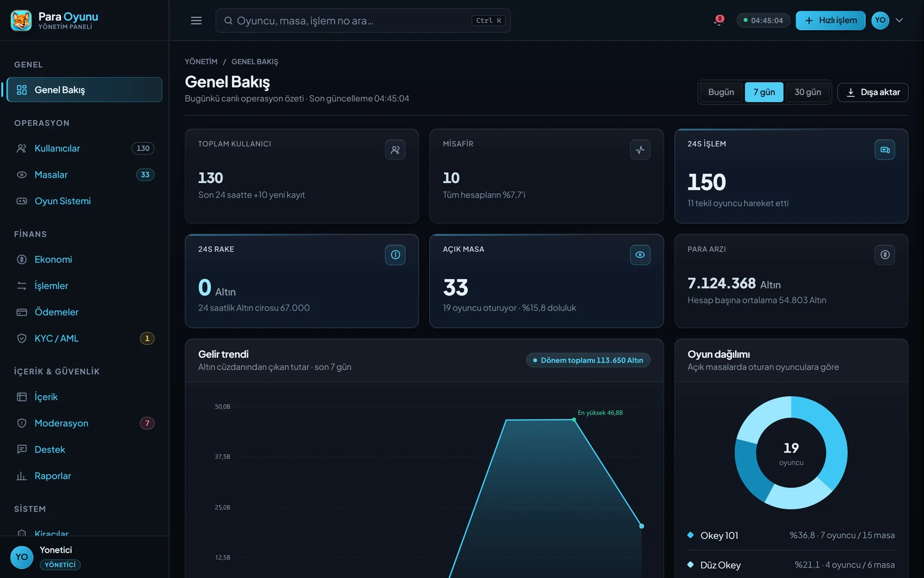This screenshot has width=924, height=578.
Task: Click the 7 badge beside Moderasyon
Action: coord(147,423)
